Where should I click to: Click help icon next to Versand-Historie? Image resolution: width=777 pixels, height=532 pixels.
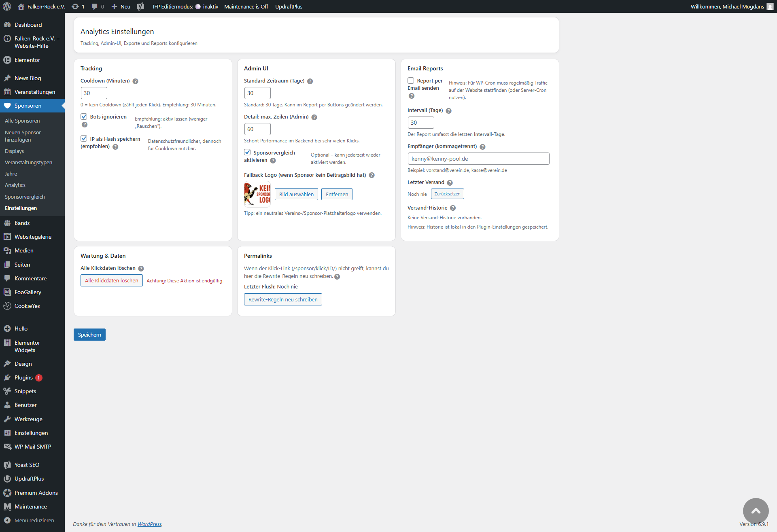(x=453, y=208)
